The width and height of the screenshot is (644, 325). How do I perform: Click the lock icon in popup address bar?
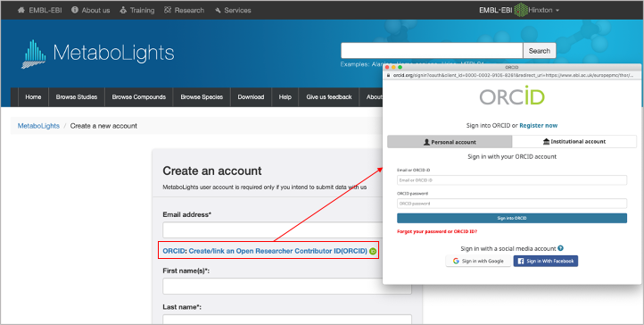(x=389, y=76)
